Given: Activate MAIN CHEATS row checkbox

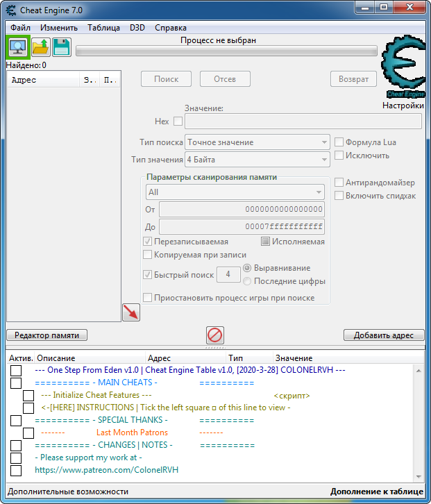Looking at the screenshot, I should [x=16, y=383].
